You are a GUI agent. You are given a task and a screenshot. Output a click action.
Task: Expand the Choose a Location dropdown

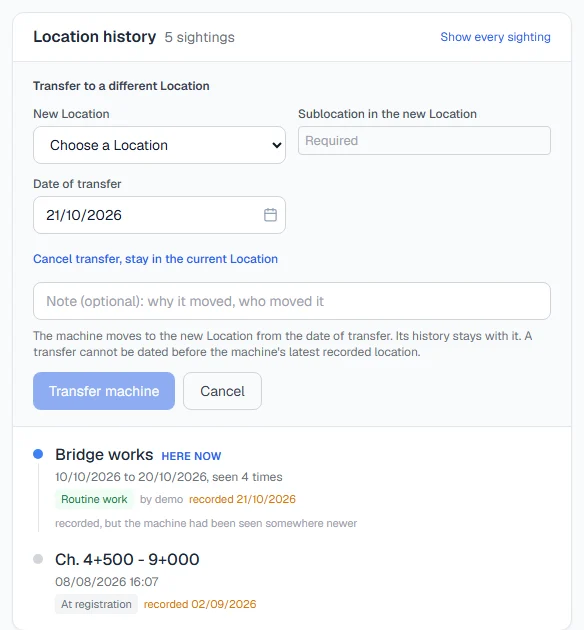[159, 145]
